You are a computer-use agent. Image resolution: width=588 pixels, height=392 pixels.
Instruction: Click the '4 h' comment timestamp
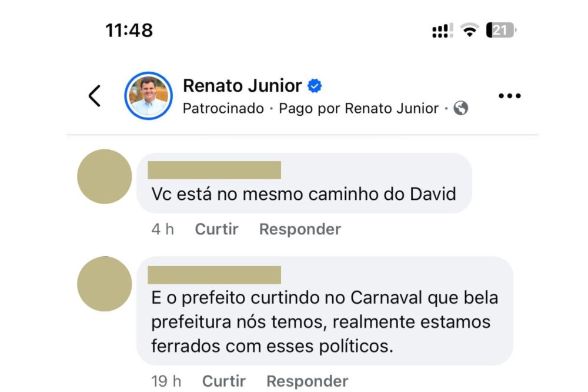[x=163, y=229]
